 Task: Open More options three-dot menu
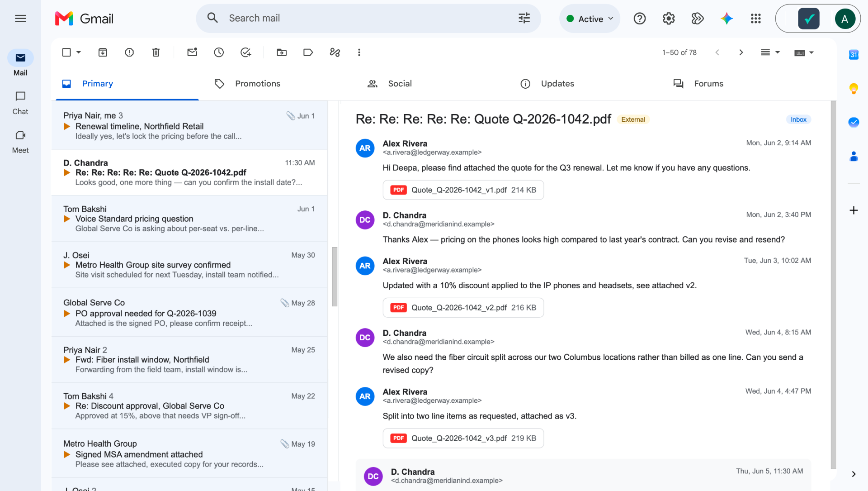pyautogui.click(x=359, y=52)
